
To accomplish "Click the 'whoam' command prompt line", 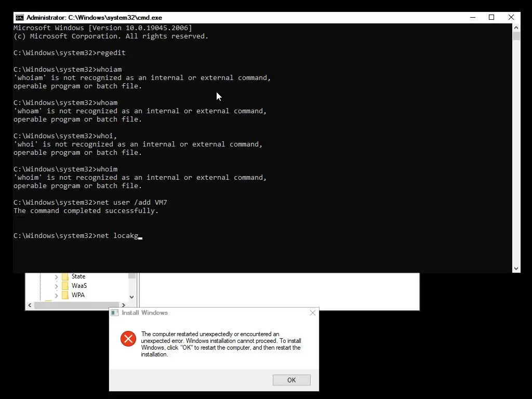I will tap(65, 102).
